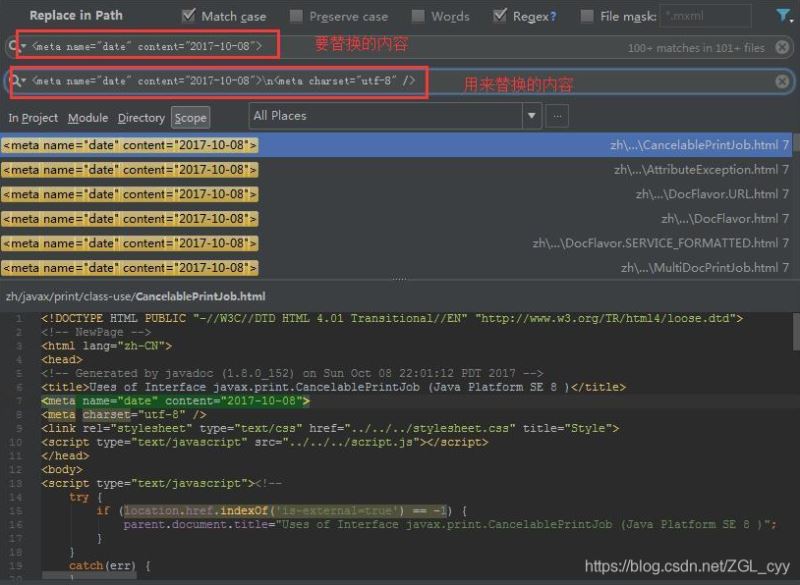Click the catch(err) line in the preview
The image size is (800, 585).
[109, 566]
